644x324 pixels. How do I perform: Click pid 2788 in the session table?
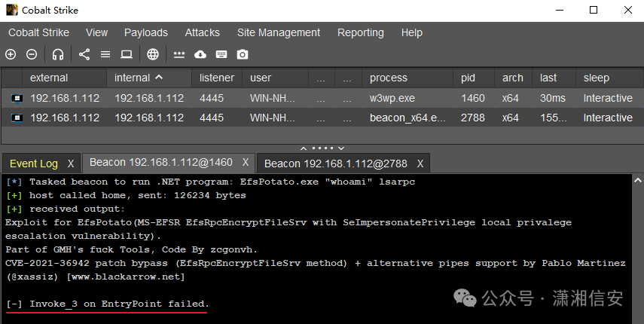tap(473, 118)
